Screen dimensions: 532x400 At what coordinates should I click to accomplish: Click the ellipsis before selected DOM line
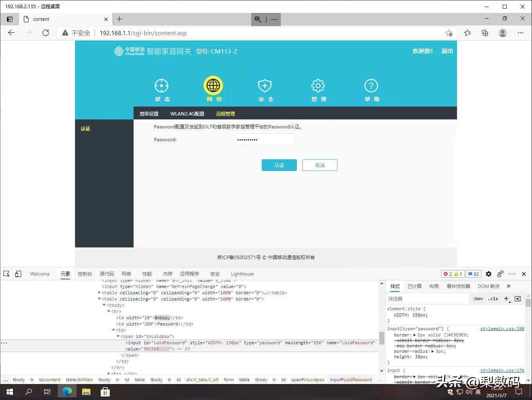tap(4, 343)
